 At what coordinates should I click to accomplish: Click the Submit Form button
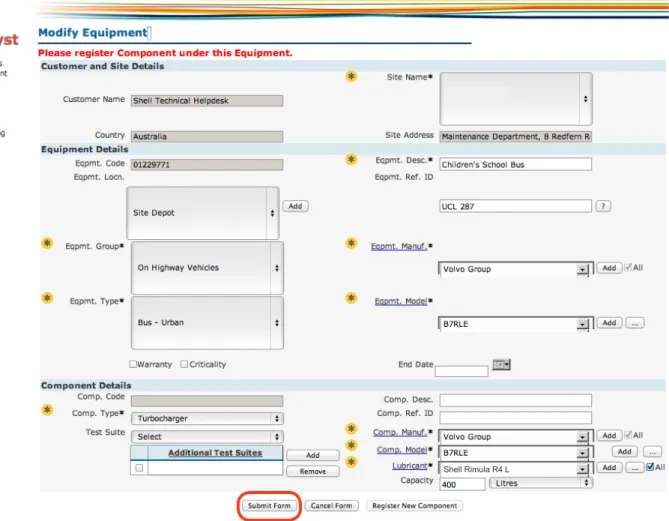[269, 506]
